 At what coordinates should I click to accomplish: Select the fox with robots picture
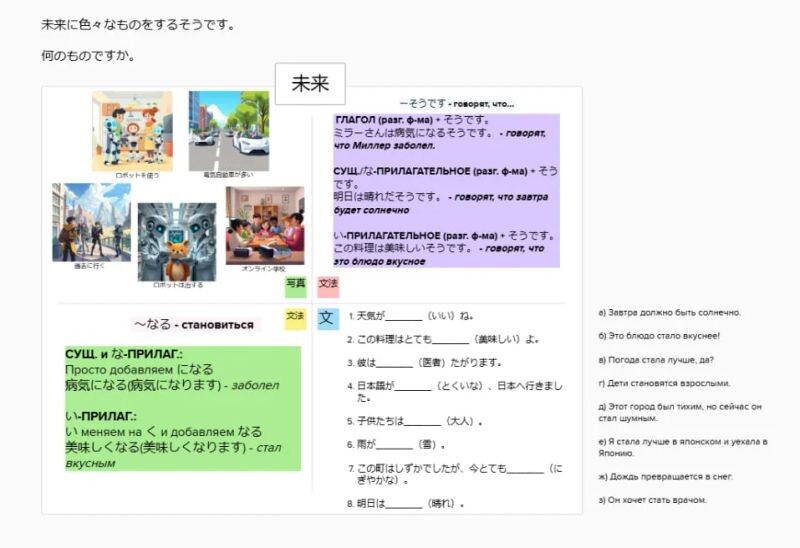point(176,242)
